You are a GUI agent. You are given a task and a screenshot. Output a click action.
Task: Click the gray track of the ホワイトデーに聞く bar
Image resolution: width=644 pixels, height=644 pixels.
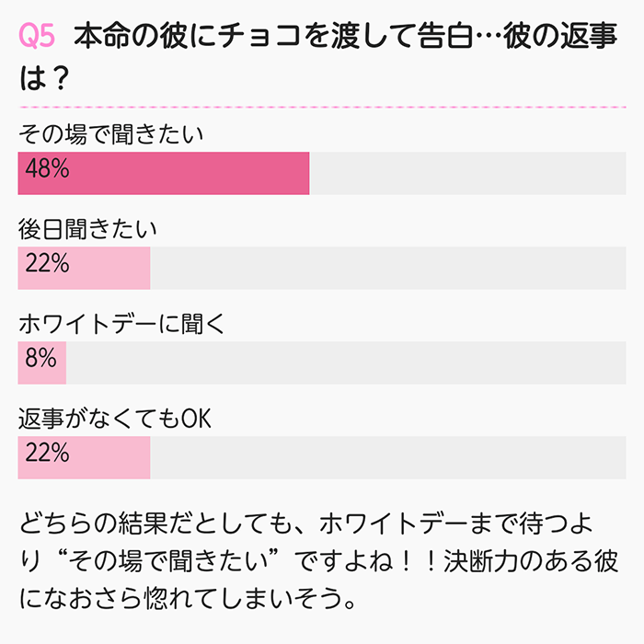[346, 362]
